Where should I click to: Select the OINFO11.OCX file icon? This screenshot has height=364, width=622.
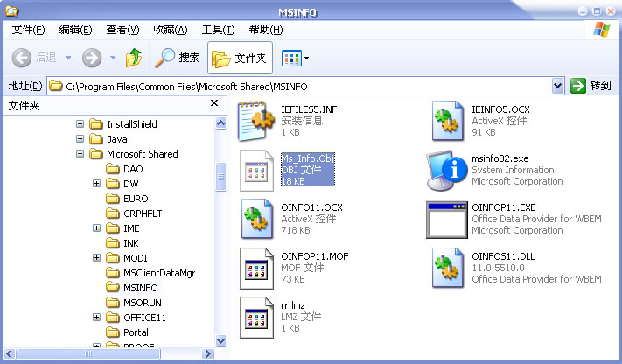(x=257, y=219)
